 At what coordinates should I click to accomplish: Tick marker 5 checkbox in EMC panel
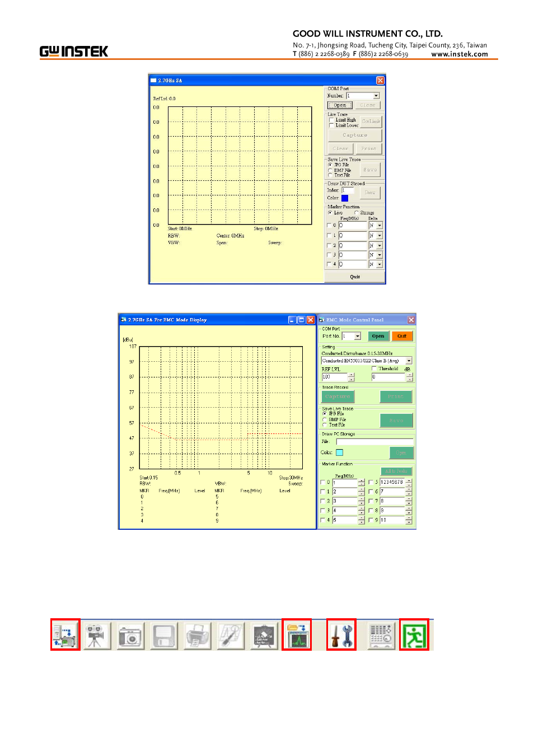(371, 482)
